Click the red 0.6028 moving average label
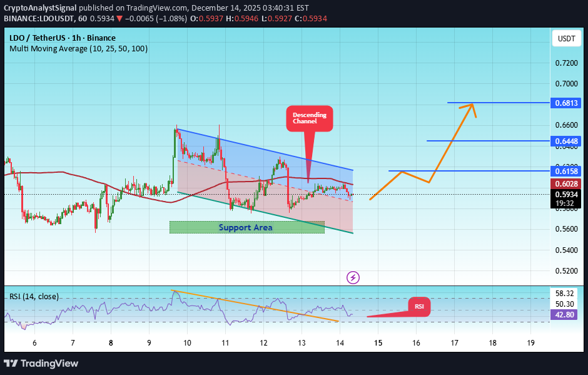Image resolution: width=588 pixels, height=375 pixels. tap(567, 183)
